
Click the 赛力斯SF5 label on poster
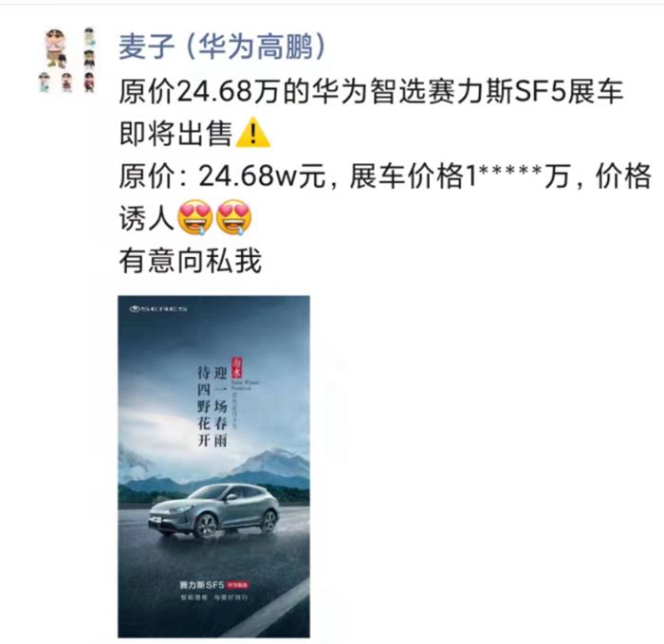coord(201,585)
